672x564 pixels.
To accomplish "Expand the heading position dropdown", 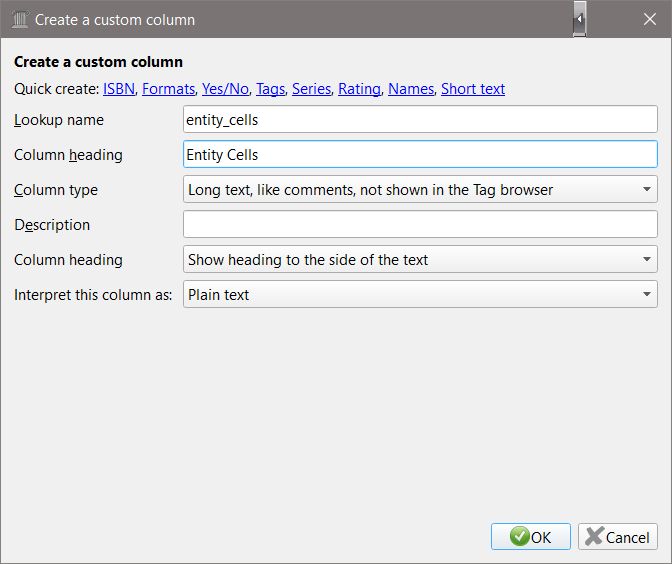I will (x=420, y=260).
